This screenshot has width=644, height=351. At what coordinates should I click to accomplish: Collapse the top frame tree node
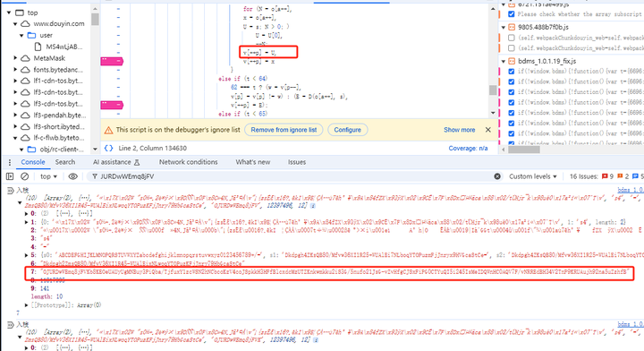coord(9,13)
